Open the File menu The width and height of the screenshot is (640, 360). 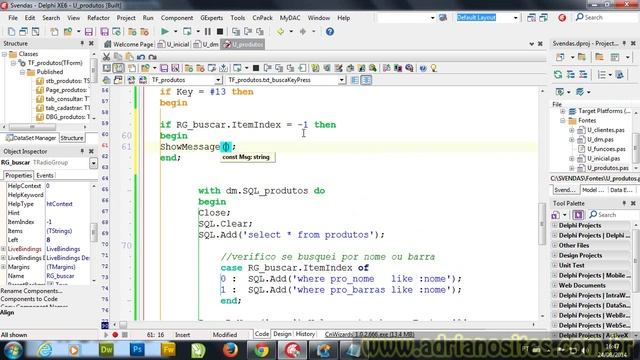coord(13,18)
